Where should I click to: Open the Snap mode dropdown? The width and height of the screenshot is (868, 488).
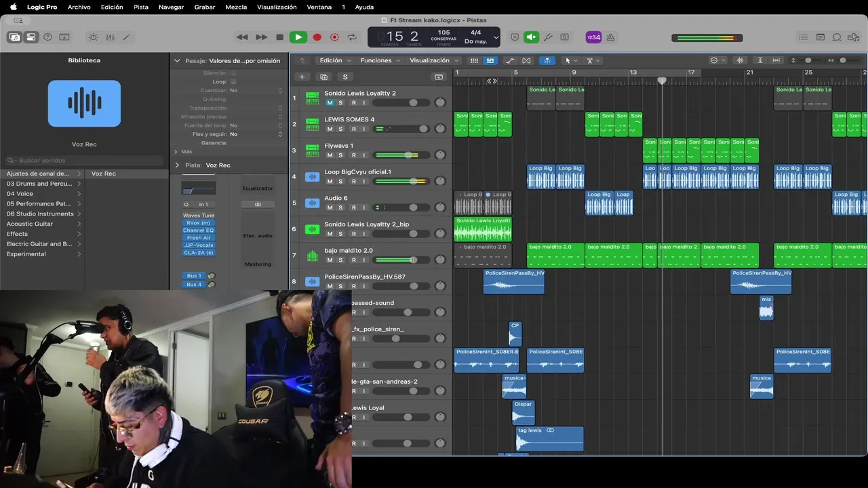[x=717, y=60]
